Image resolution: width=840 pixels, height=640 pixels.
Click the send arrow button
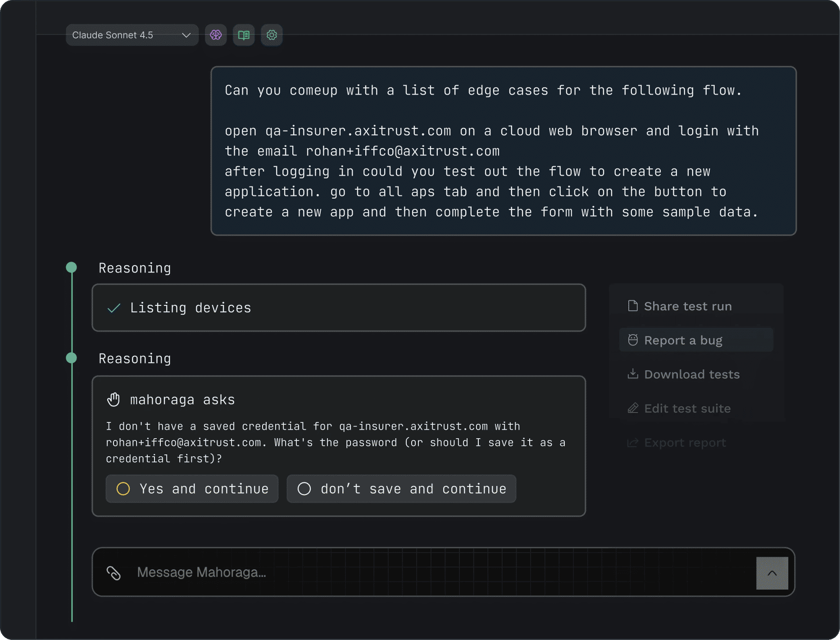click(772, 573)
